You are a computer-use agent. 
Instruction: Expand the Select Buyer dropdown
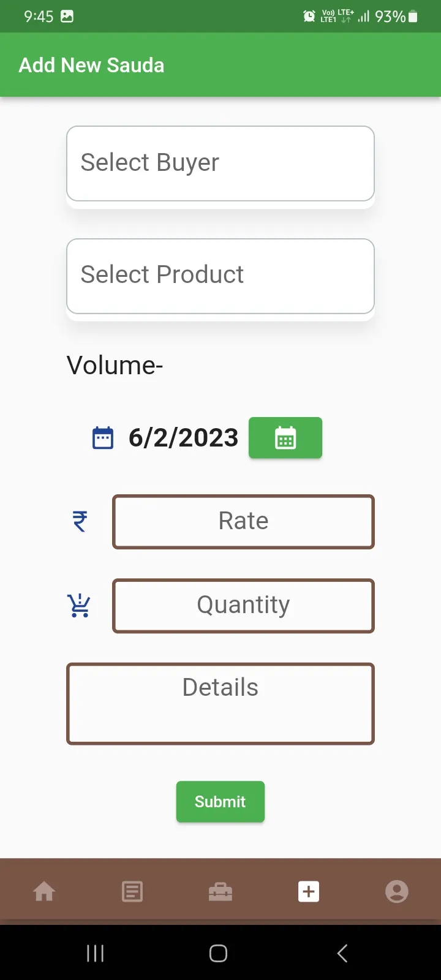[221, 164]
